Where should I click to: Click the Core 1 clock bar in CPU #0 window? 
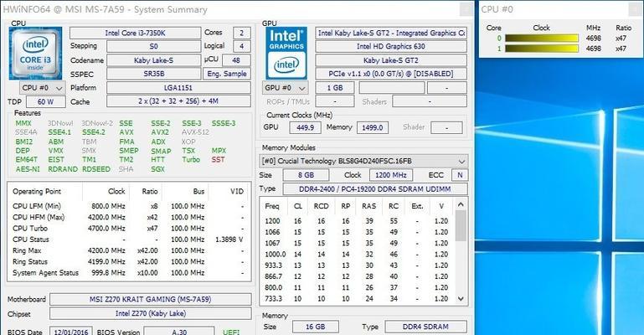tap(542, 49)
